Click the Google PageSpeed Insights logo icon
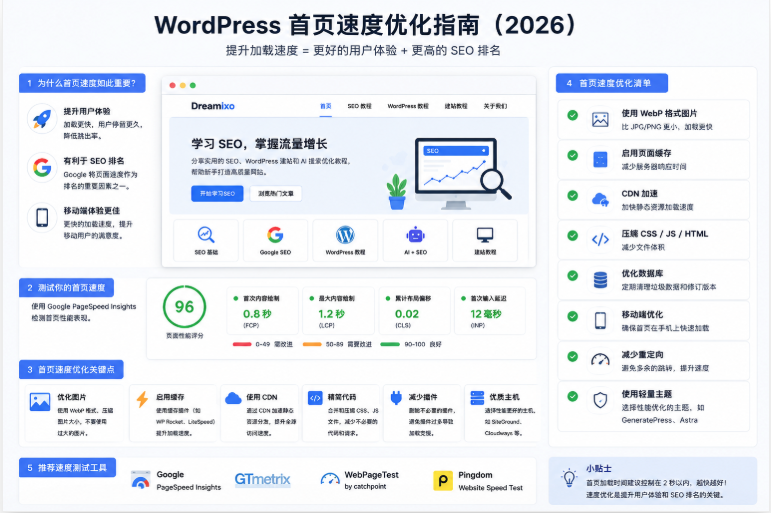 pos(141,480)
